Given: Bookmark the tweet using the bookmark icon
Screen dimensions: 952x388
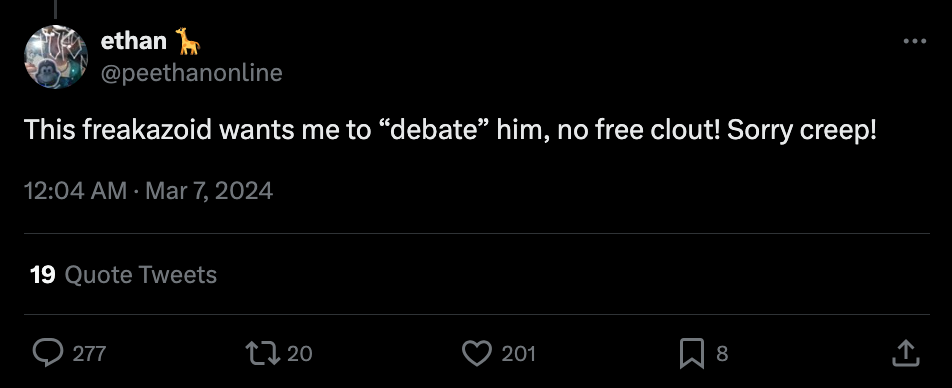Looking at the screenshot, I should click(x=692, y=353).
